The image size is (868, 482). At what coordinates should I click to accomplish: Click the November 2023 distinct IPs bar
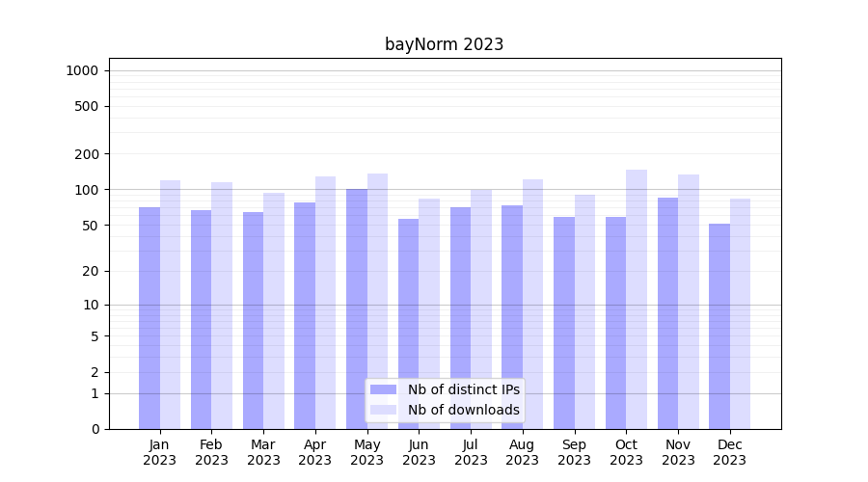[x=667, y=313]
